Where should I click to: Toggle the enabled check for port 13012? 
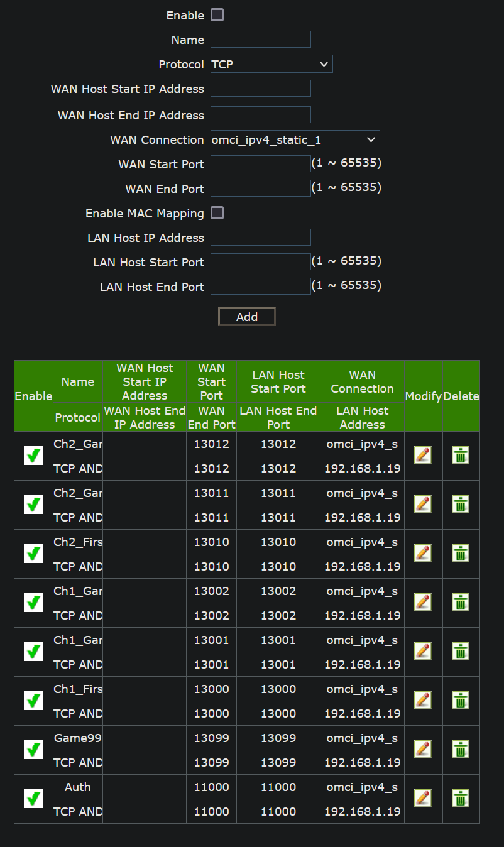tap(33, 456)
